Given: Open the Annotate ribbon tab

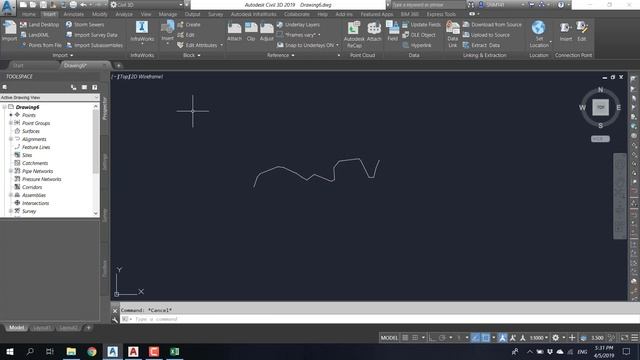Looking at the screenshot, I should tap(73, 14).
